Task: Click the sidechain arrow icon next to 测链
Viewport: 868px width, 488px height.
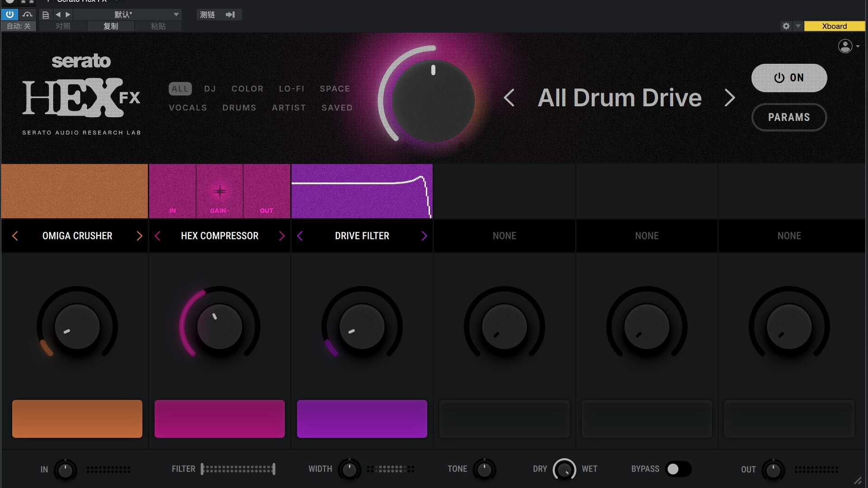Action: [x=231, y=15]
